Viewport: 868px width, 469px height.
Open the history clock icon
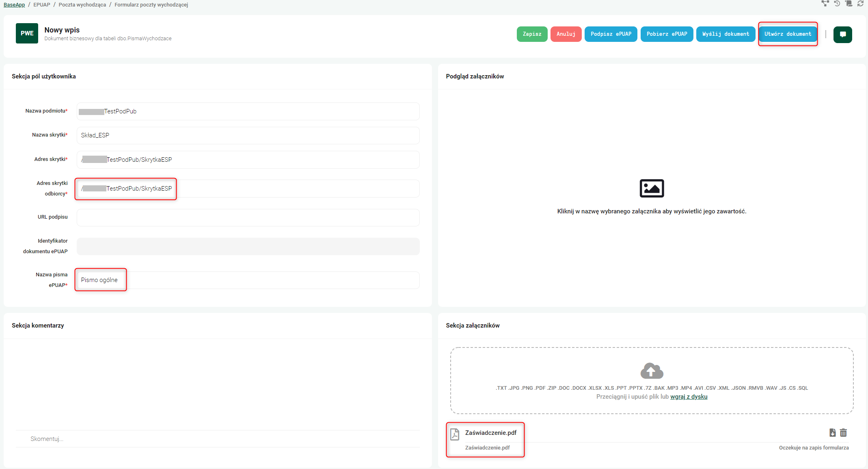coord(837,4)
